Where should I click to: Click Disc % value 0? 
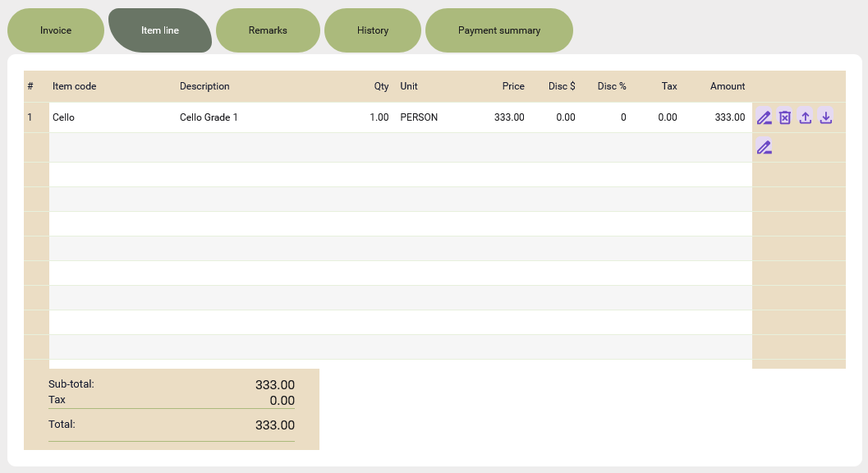tap(623, 117)
